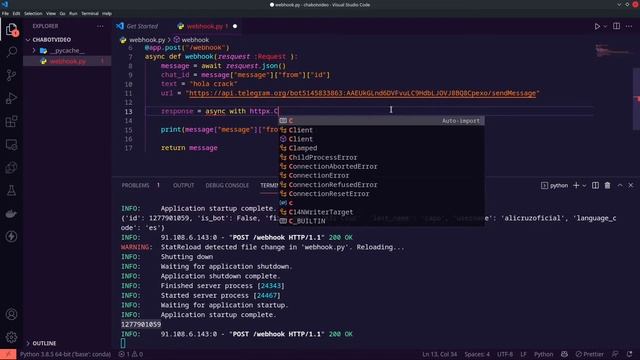
Task: Open the OUTPUT panel tab
Action: point(183,185)
